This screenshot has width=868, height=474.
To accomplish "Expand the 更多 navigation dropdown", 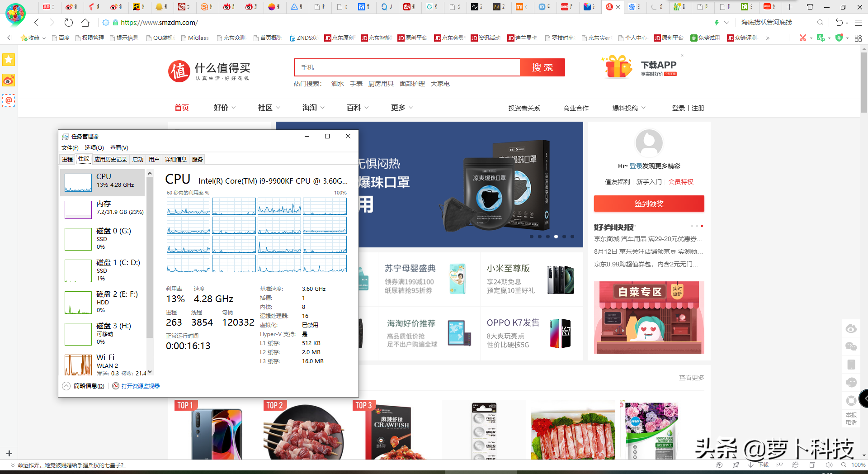I will click(x=411, y=108).
